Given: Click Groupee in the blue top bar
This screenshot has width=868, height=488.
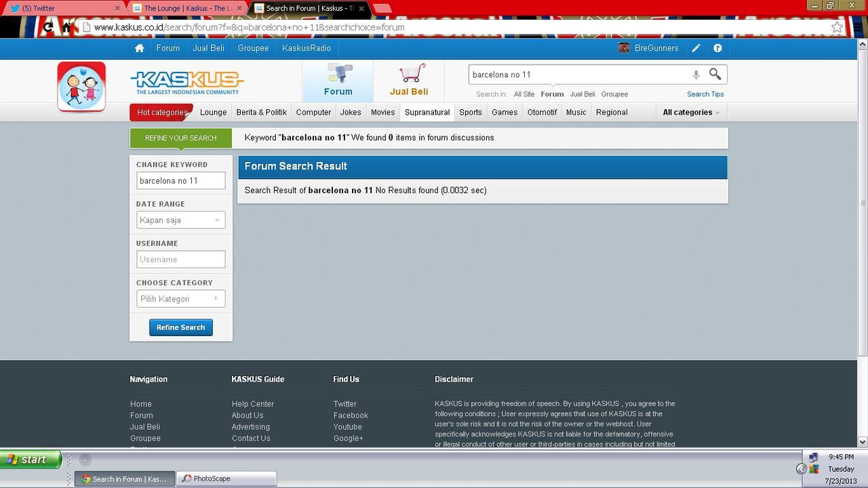Looking at the screenshot, I should tap(253, 48).
